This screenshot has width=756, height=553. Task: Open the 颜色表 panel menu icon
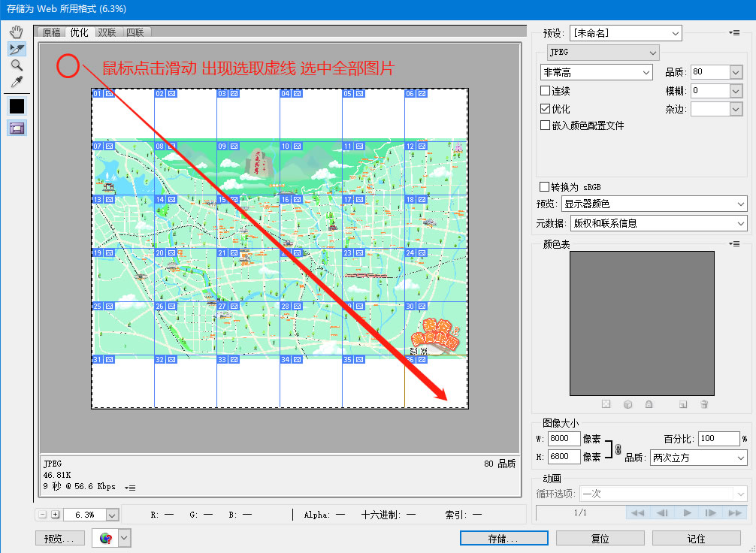[733, 244]
